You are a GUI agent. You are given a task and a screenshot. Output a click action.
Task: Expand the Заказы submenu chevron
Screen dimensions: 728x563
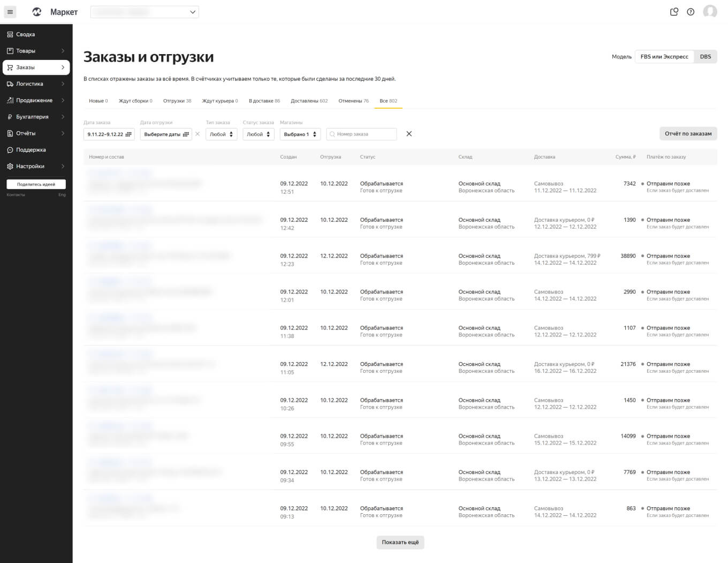pos(63,67)
